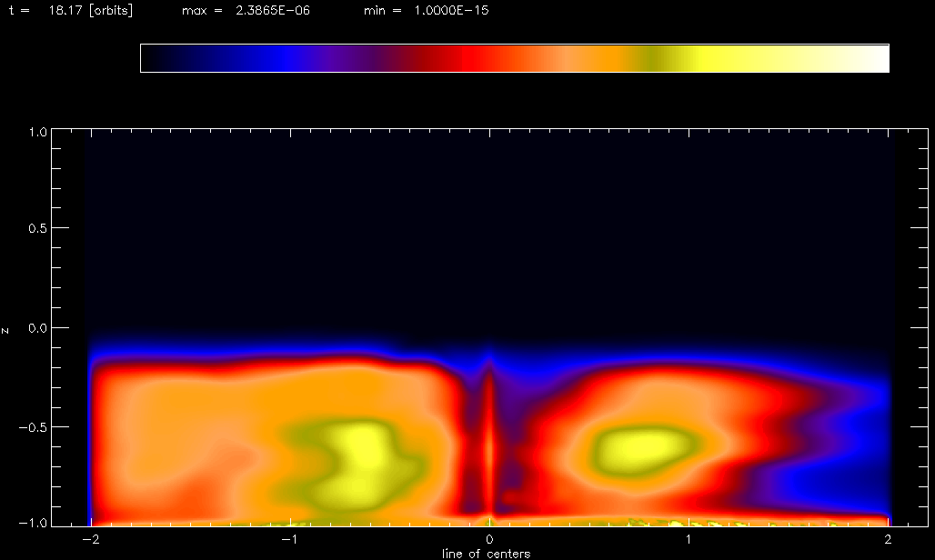
Task: Pick the bright yellow band in the colorbar
Action: click(x=719, y=58)
